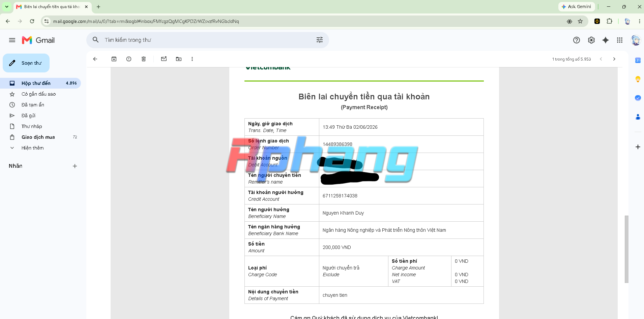Image resolution: width=644 pixels, height=319 pixels.
Task: Delete this email
Action: point(144,59)
